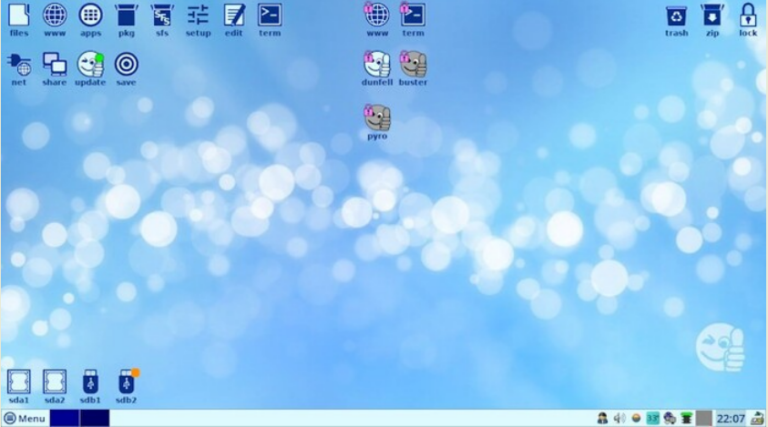Open the net network icon
This screenshot has width=768, height=427.
19,65
